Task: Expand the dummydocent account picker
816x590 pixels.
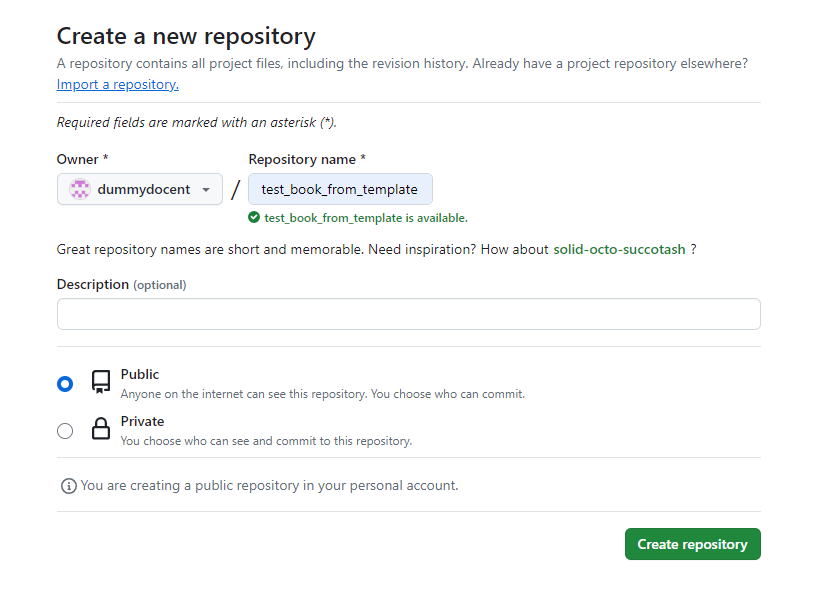Action: (139, 189)
